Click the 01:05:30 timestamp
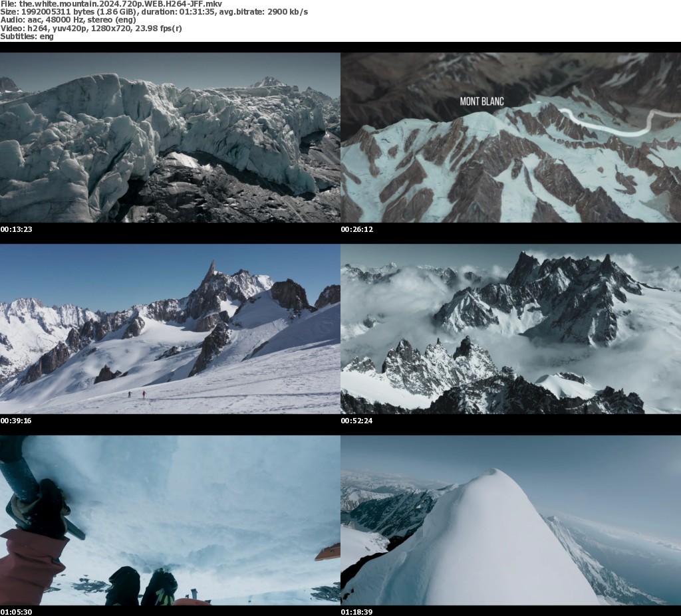Image resolution: width=681 pixels, height=616 pixels. pyautogui.click(x=17, y=611)
